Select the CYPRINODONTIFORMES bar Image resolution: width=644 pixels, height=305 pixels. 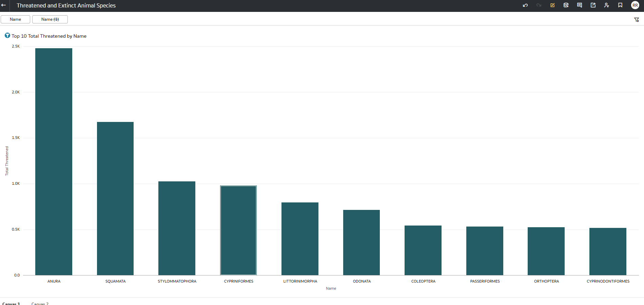pos(608,251)
